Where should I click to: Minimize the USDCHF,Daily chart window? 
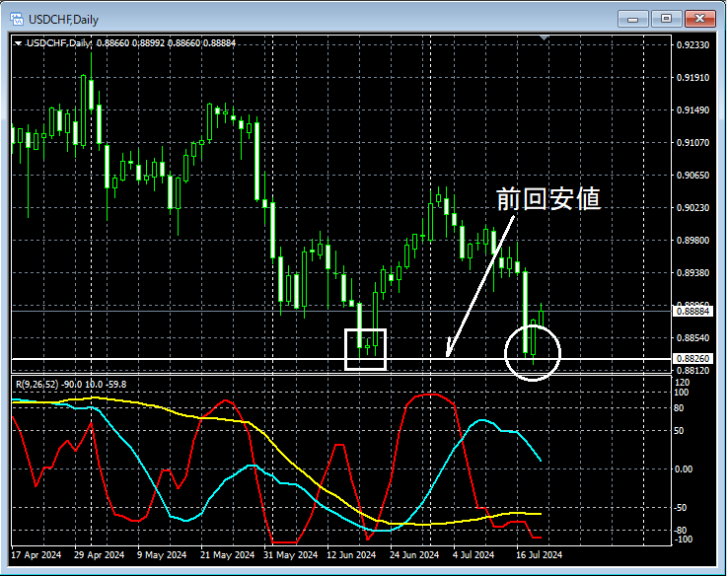[633, 19]
